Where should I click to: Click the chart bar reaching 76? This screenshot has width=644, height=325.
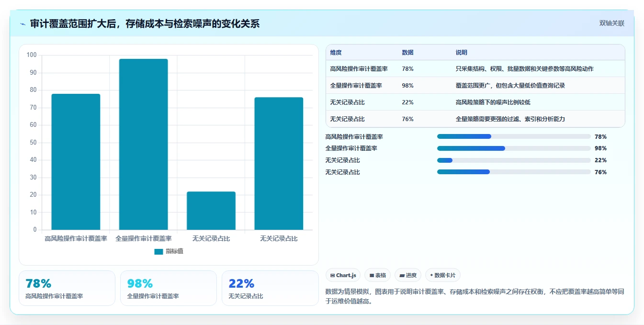(x=279, y=163)
